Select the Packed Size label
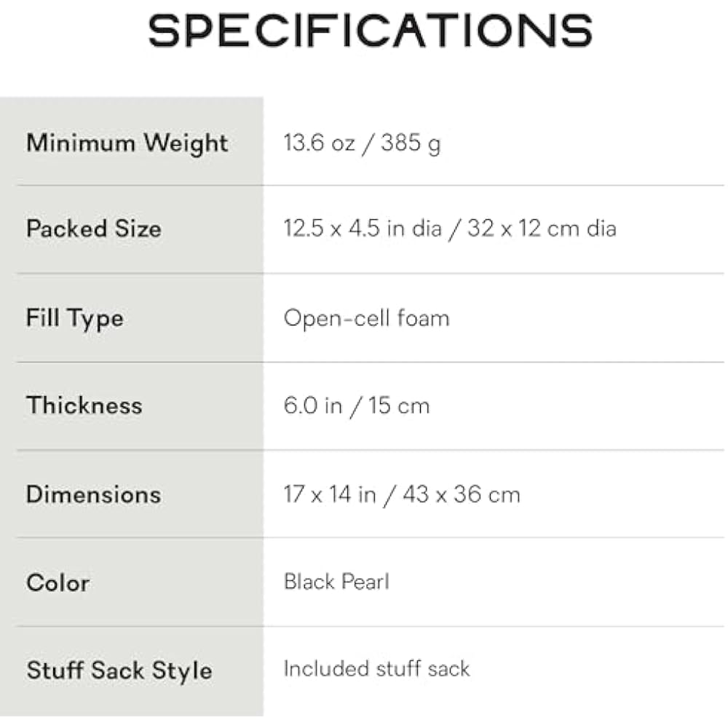Screen dimensions: 728x728 94,229
